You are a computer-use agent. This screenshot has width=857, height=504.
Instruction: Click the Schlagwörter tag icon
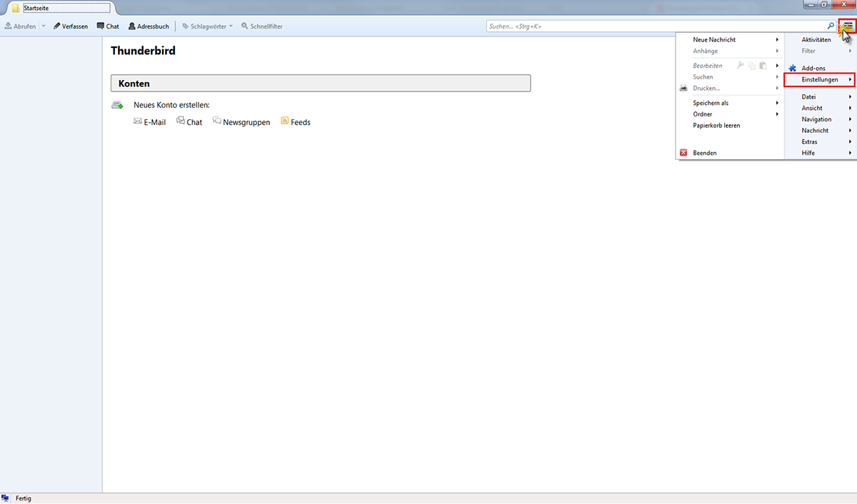click(x=186, y=26)
